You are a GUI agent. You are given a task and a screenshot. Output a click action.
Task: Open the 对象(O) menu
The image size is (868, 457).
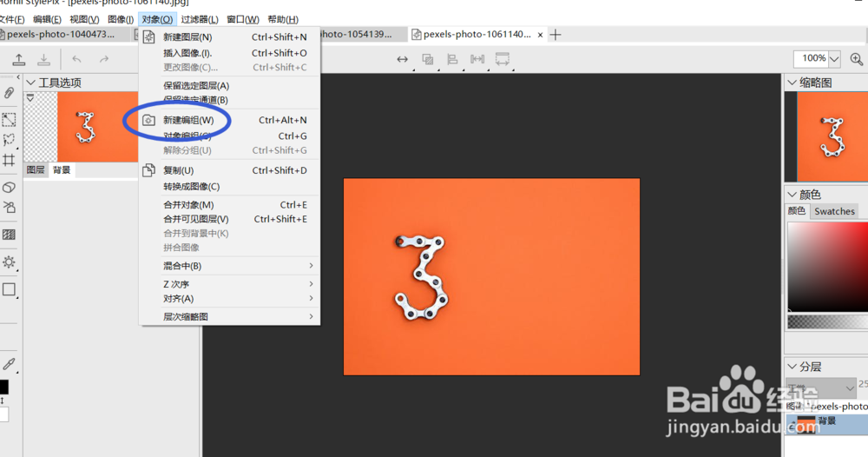pyautogui.click(x=157, y=19)
